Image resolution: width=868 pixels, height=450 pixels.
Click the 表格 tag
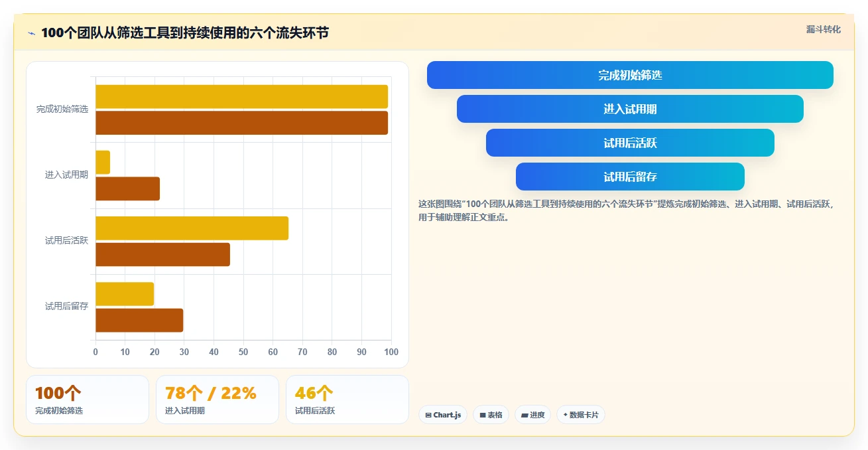(491, 415)
